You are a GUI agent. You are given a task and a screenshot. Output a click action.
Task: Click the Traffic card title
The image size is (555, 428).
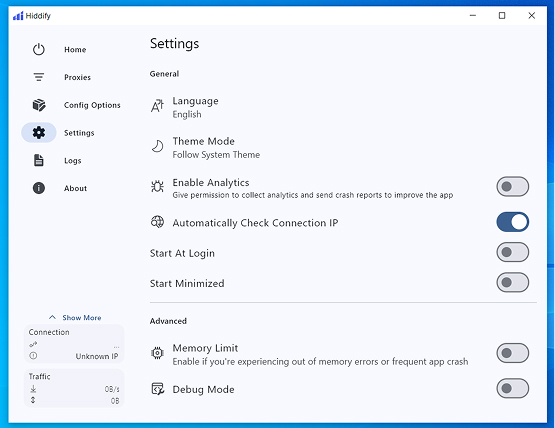tap(39, 376)
